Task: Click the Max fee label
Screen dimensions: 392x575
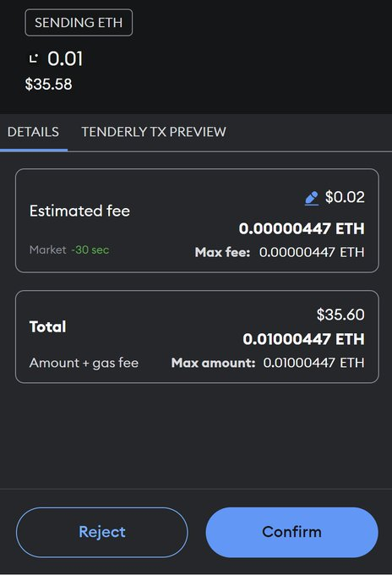Action: coord(222,252)
